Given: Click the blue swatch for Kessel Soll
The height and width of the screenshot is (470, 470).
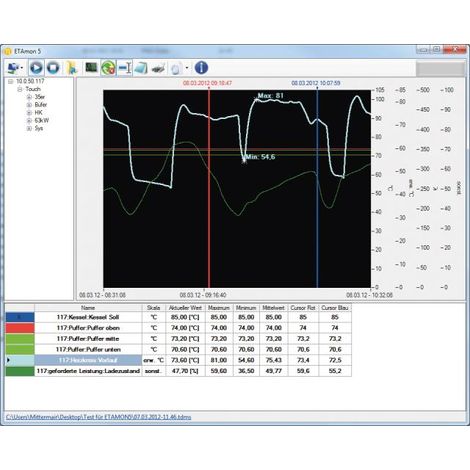Looking at the screenshot, I should (x=20, y=317).
